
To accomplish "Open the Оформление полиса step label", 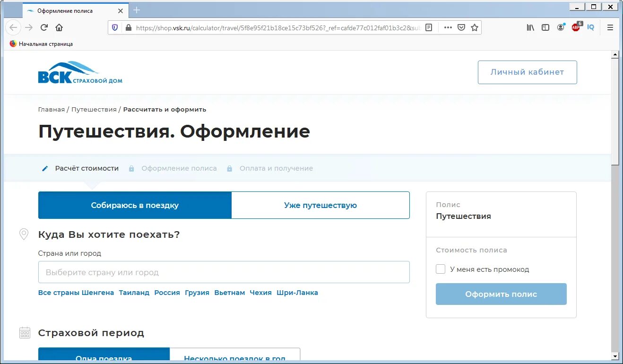I will [x=179, y=168].
